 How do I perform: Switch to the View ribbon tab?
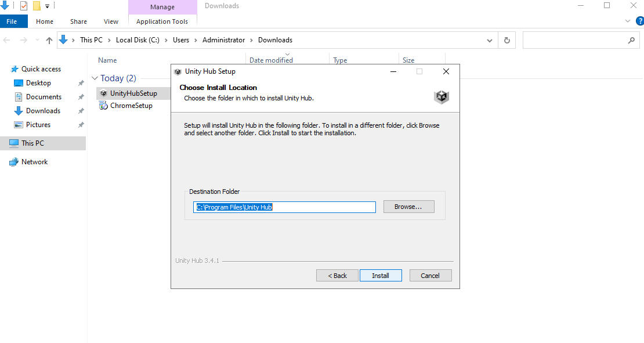[x=111, y=21]
